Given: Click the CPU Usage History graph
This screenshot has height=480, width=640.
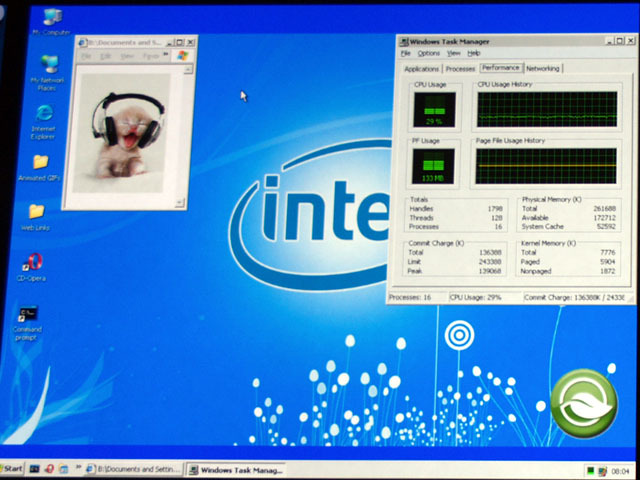Looking at the screenshot, I should (x=547, y=109).
